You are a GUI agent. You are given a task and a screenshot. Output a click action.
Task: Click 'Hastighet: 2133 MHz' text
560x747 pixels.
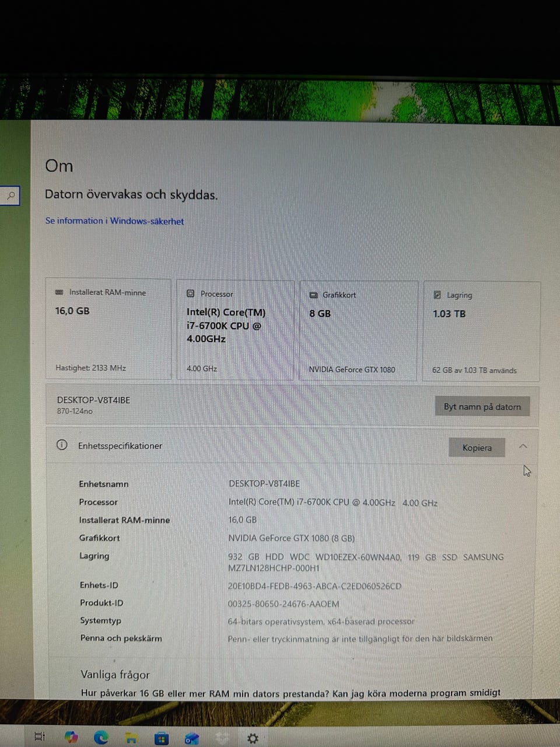click(90, 368)
